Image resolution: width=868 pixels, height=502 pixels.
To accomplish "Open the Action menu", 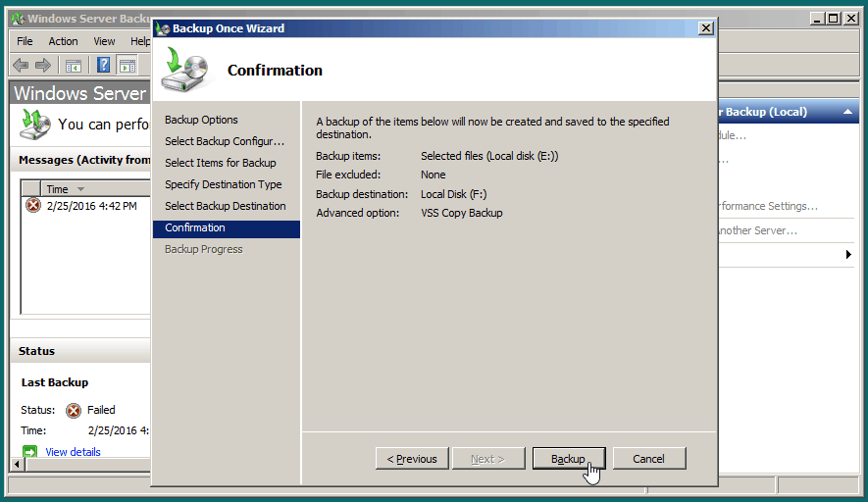I will [x=63, y=41].
